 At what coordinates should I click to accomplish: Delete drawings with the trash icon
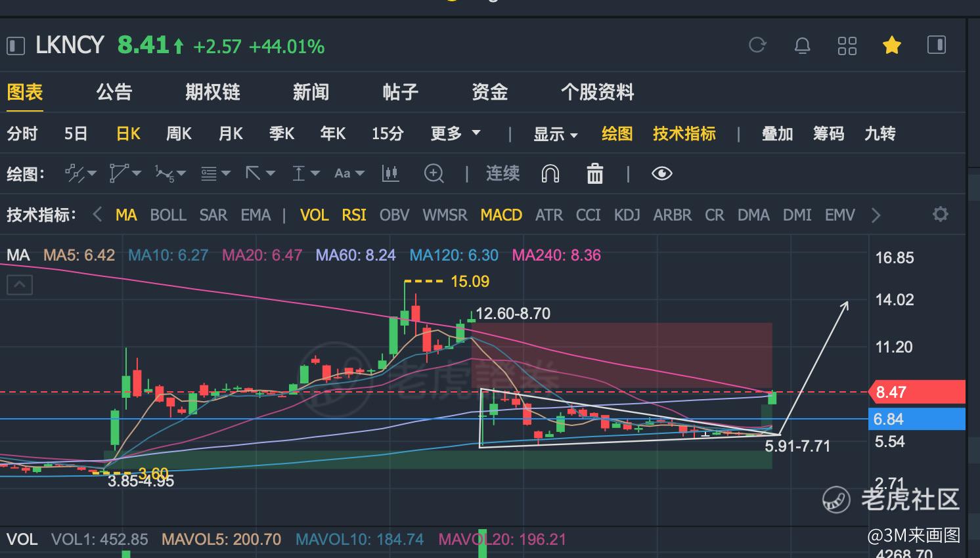pyautogui.click(x=594, y=173)
